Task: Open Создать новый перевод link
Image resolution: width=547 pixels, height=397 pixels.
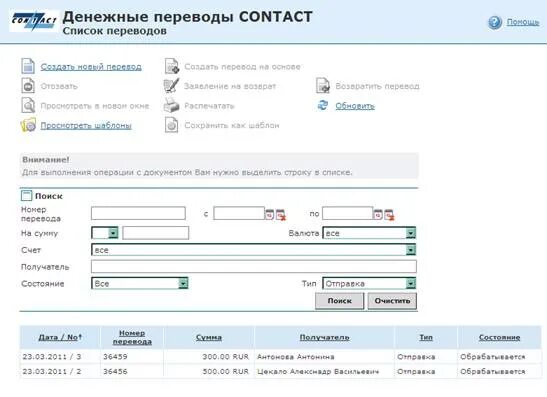Action: [x=91, y=67]
